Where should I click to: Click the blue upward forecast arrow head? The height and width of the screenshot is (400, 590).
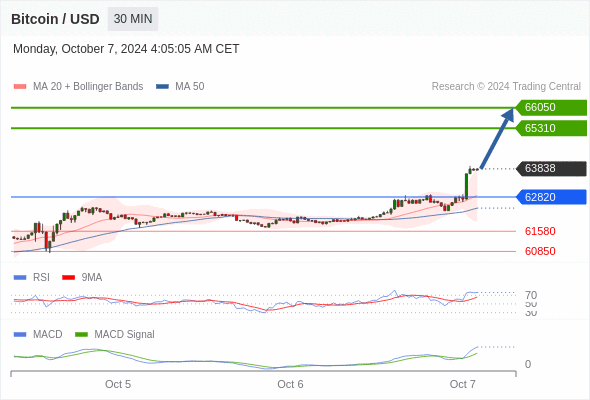(x=508, y=115)
